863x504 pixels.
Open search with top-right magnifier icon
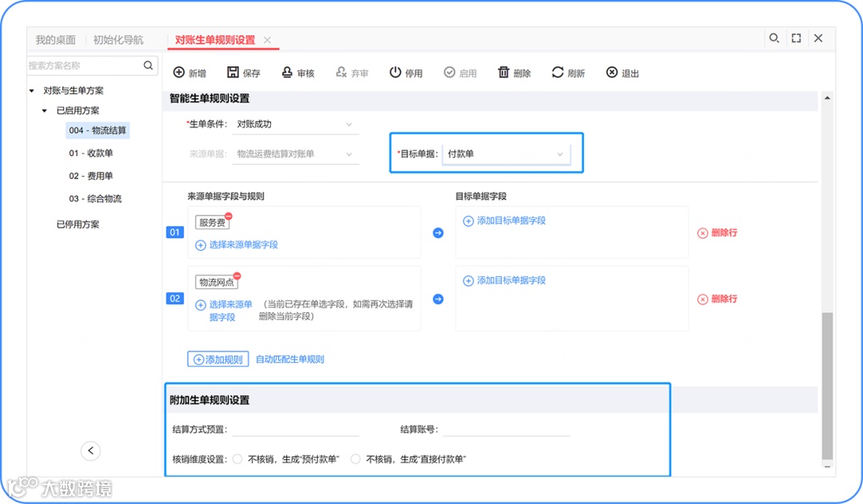click(774, 38)
